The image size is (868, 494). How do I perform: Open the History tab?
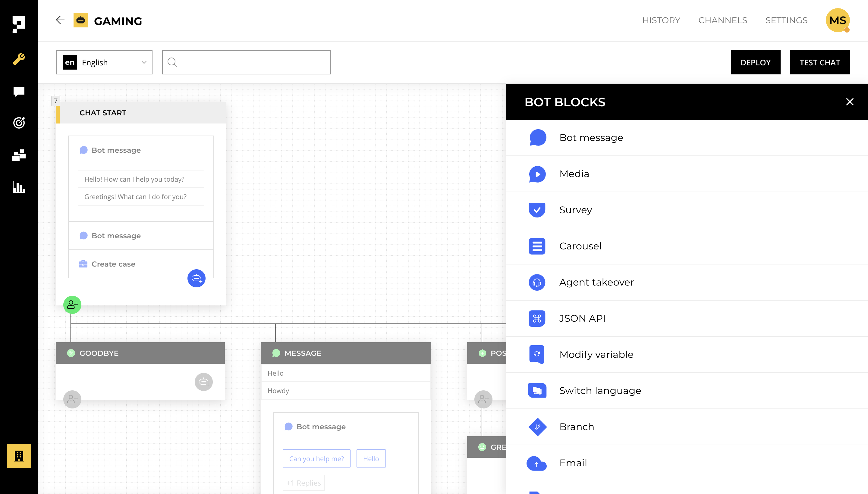(661, 20)
